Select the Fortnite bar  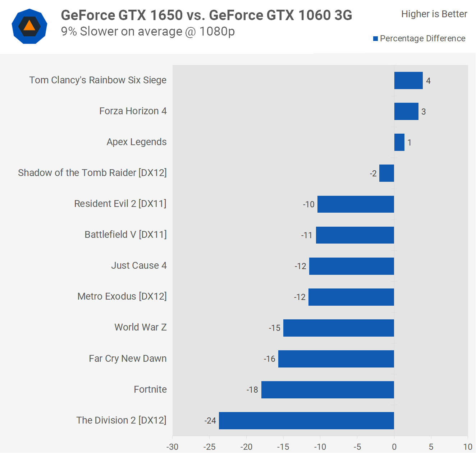[x=328, y=389]
